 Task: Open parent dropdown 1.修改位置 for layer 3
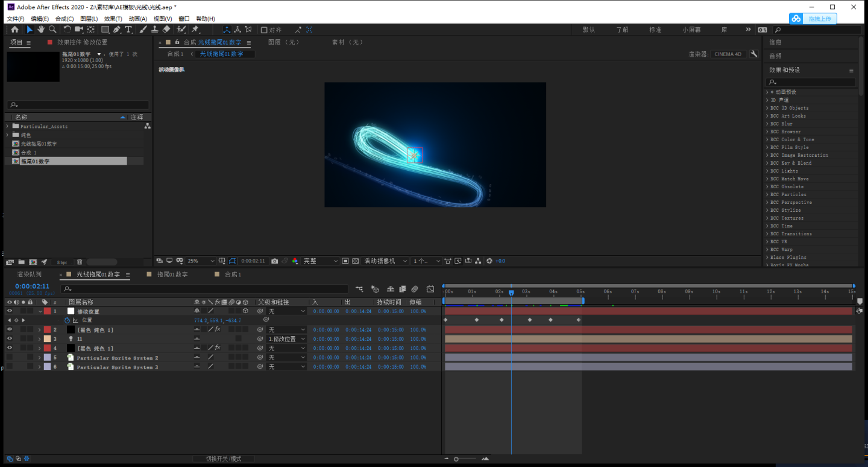(x=287, y=339)
